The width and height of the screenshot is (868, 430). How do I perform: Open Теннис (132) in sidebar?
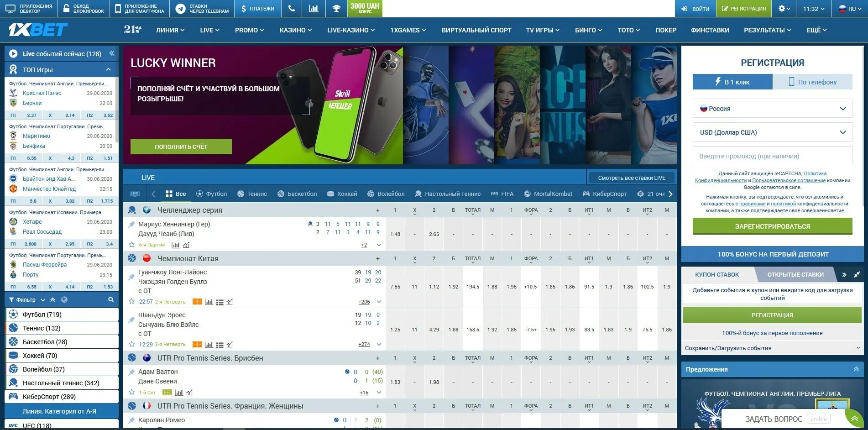(62, 328)
